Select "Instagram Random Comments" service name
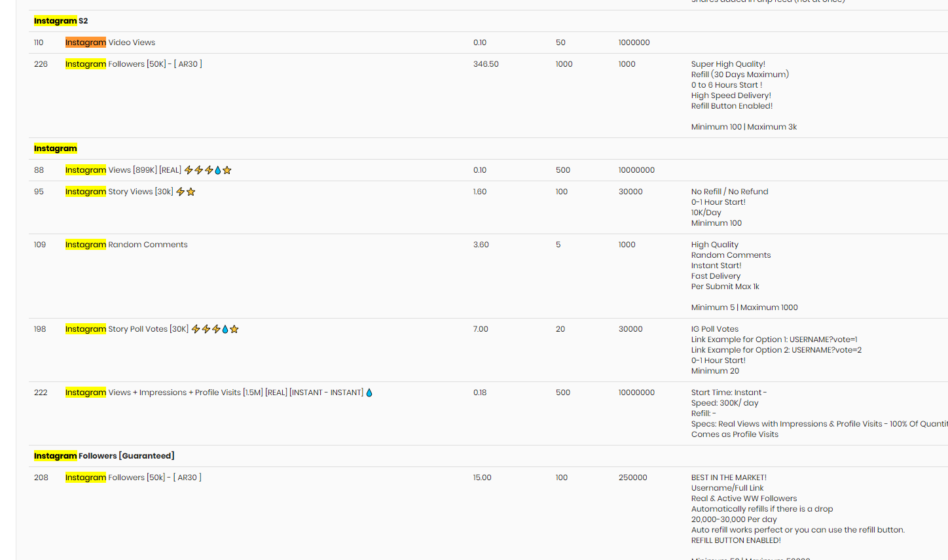This screenshot has width=948, height=560. (126, 245)
